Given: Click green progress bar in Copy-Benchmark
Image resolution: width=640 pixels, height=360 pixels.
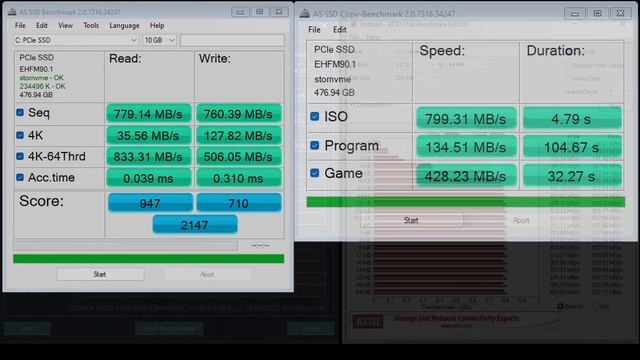Looking at the screenshot, I should [x=466, y=202].
